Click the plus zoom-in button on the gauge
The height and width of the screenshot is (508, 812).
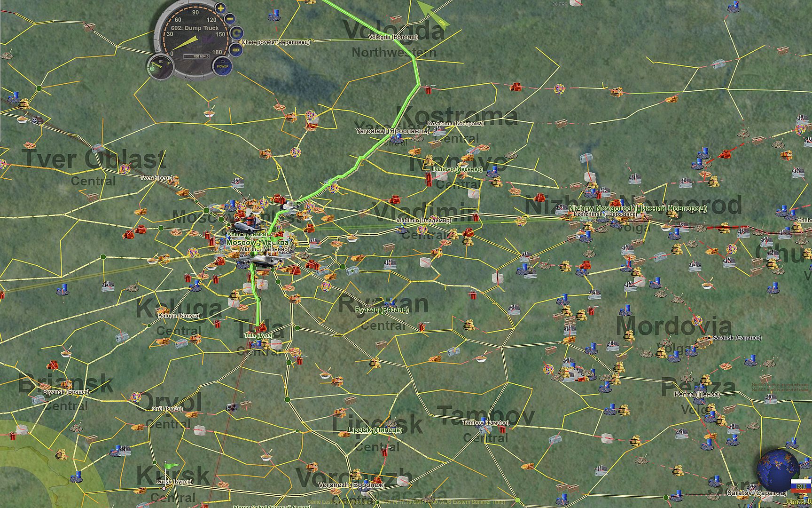point(220,8)
